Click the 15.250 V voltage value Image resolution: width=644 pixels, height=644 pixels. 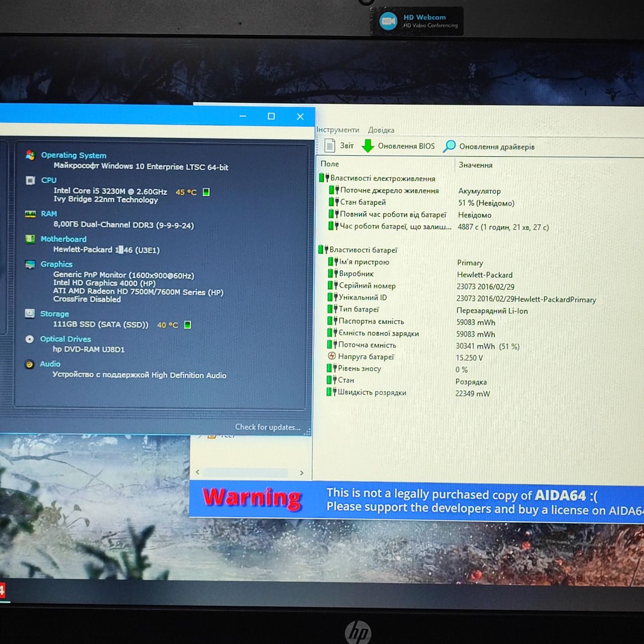coord(469,358)
